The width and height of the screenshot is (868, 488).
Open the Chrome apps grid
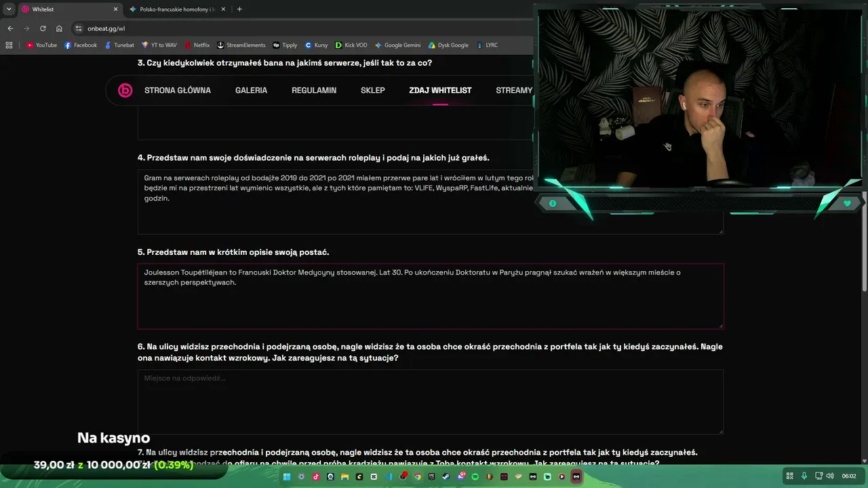tap(9, 45)
